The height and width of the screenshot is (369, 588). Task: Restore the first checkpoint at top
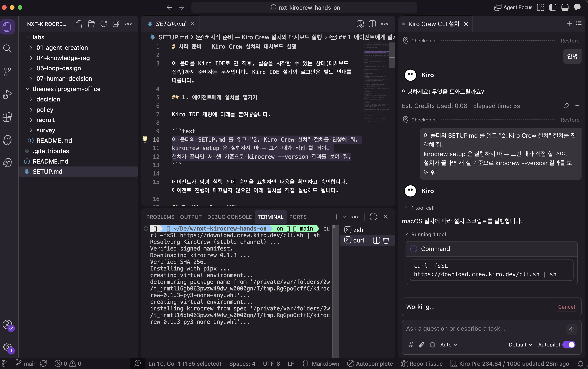[x=570, y=41]
